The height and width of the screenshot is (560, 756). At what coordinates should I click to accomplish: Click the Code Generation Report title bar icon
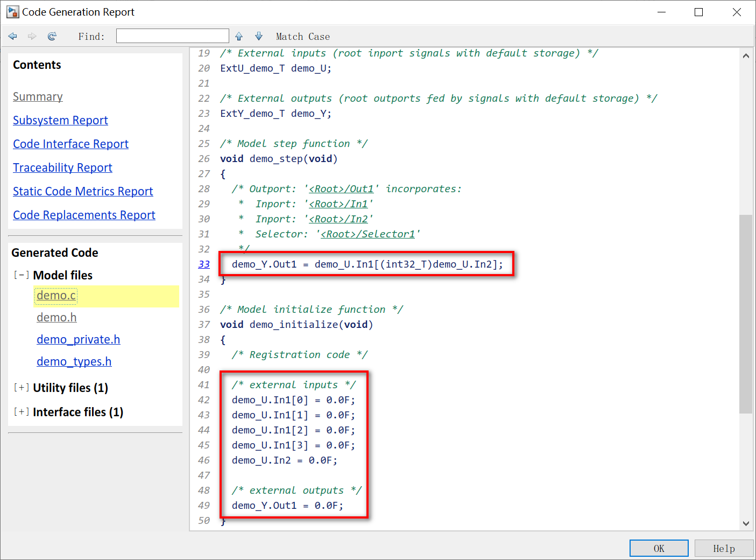pyautogui.click(x=12, y=11)
